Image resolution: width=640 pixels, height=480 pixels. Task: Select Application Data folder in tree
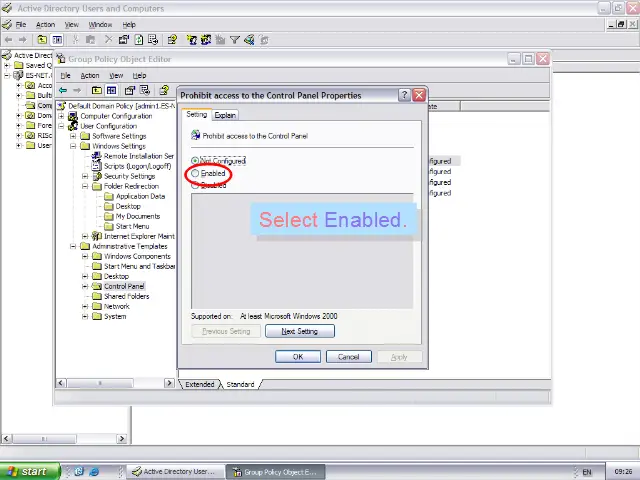tap(140, 196)
